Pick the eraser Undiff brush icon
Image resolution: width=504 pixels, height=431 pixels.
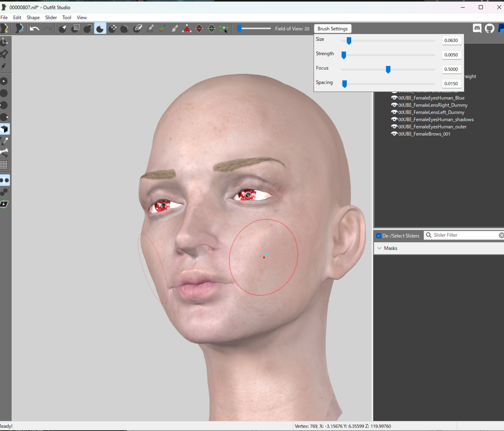(x=137, y=29)
